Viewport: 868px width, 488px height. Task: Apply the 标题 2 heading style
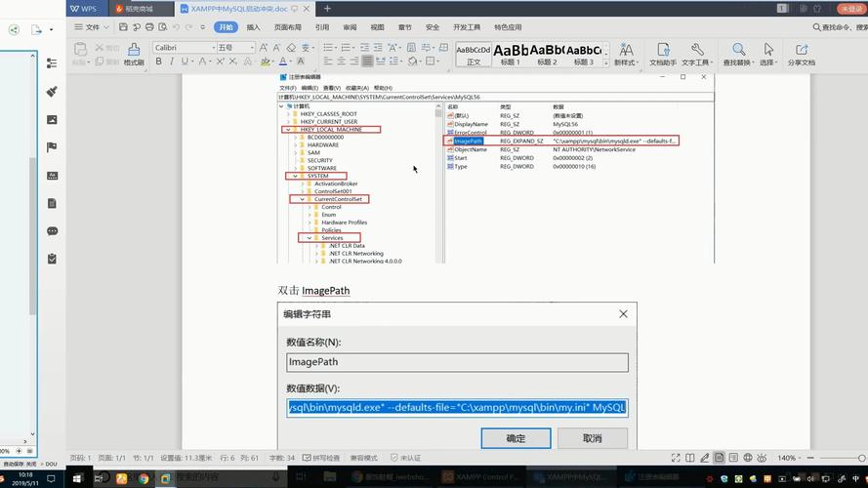coord(547,55)
